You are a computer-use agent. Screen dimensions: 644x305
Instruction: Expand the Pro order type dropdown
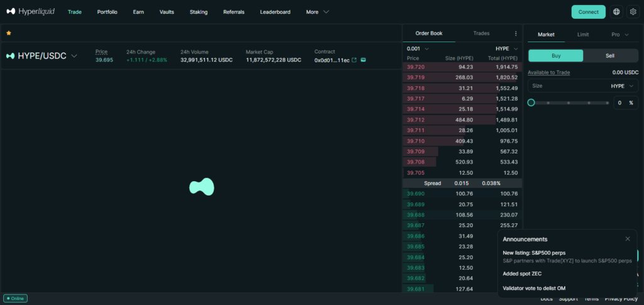(x=619, y=35)
